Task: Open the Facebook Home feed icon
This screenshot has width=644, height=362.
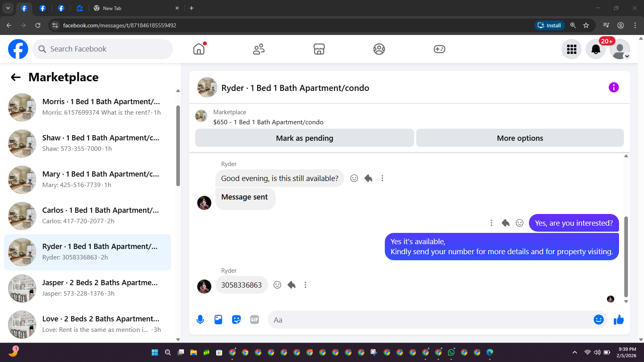Action: coord(199,49)
